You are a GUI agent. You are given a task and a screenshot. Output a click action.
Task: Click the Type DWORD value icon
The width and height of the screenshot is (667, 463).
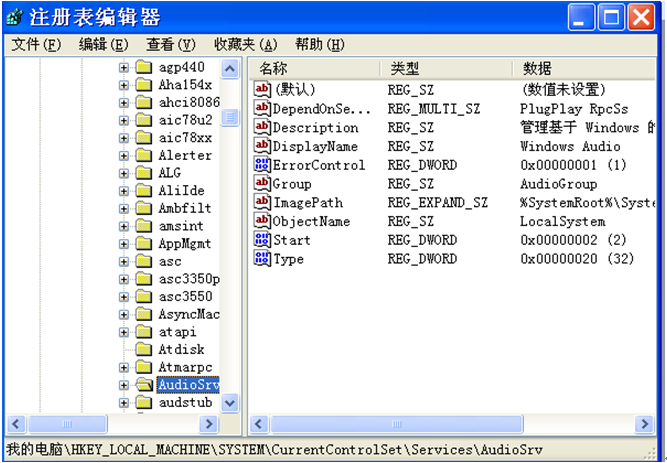coord(263,259)
